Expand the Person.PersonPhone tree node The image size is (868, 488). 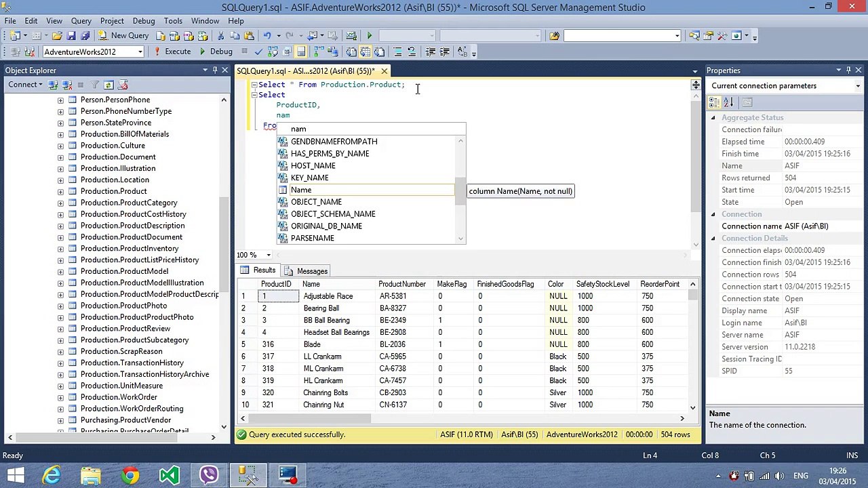pos(60,100)
